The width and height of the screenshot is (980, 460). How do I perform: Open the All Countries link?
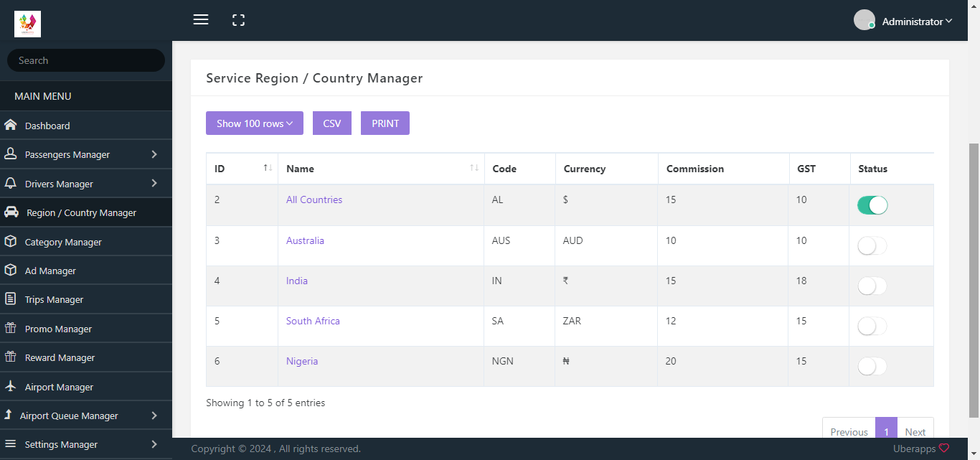coord(314,200)
